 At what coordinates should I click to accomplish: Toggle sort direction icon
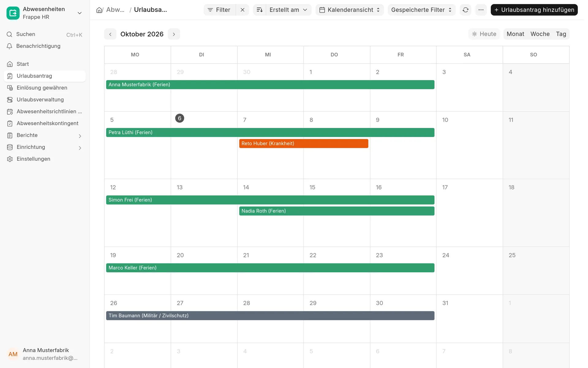click(x=259, y=10)
